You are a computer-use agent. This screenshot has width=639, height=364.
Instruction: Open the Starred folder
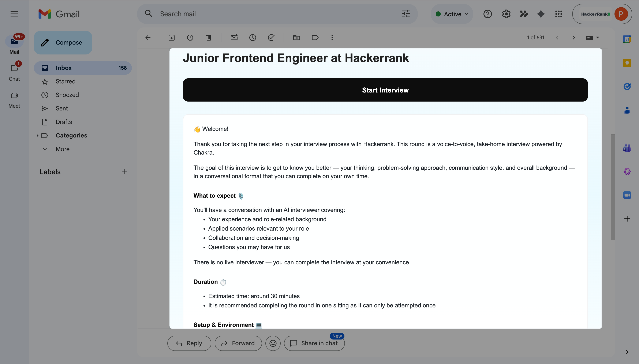(66, 81)
